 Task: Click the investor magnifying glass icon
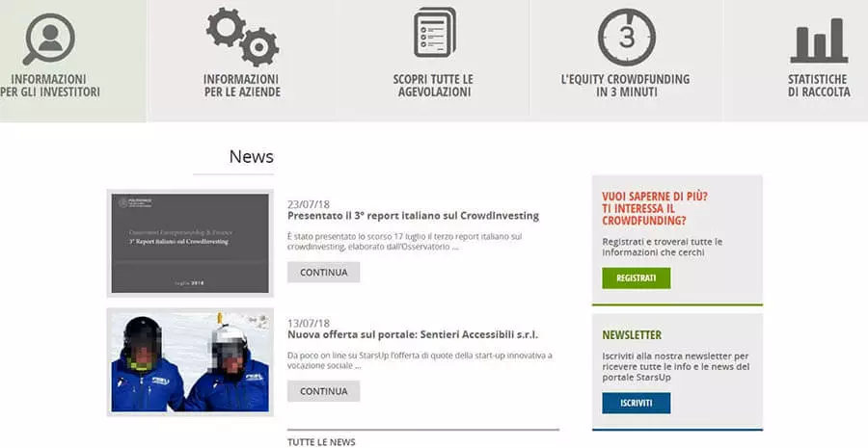(x=48, y=39)
